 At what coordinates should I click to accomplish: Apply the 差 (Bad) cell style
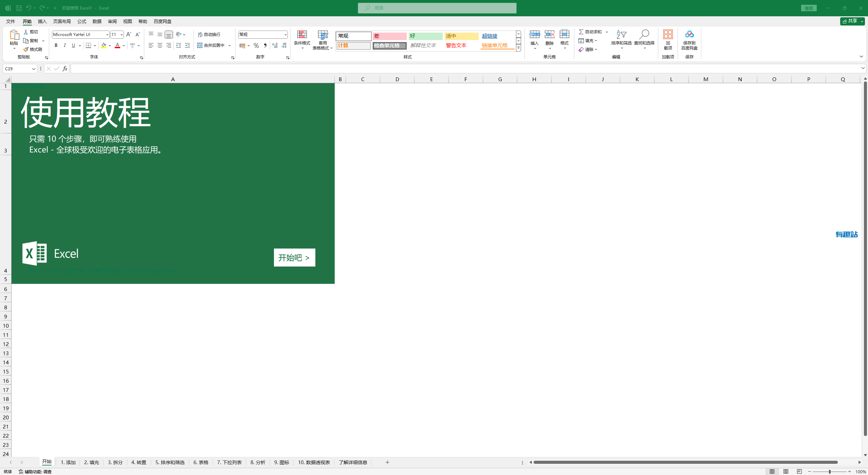[389, 36]
